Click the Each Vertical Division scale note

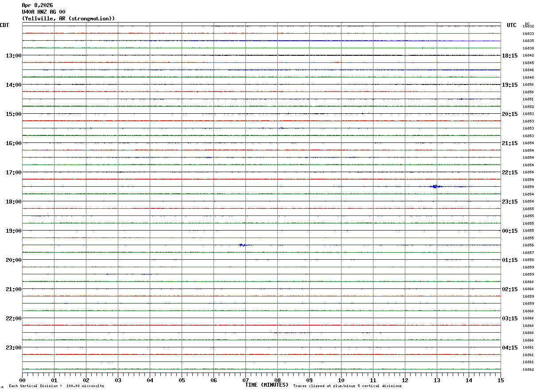click(x=56, y=386)
